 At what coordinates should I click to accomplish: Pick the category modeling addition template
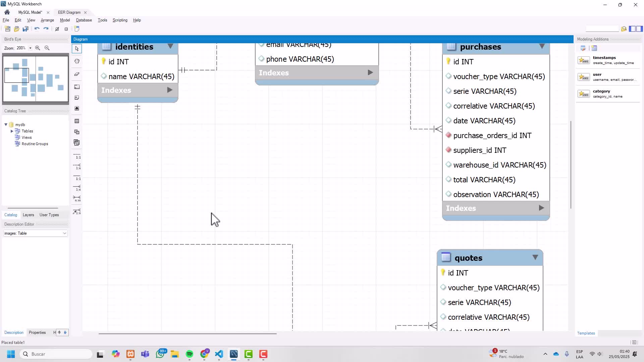point(608,94)
